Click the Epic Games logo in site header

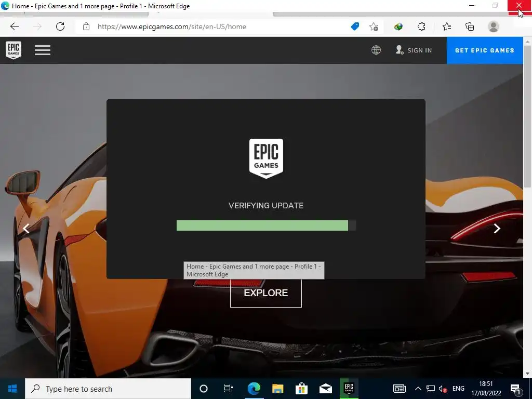[x=14, y=50]
